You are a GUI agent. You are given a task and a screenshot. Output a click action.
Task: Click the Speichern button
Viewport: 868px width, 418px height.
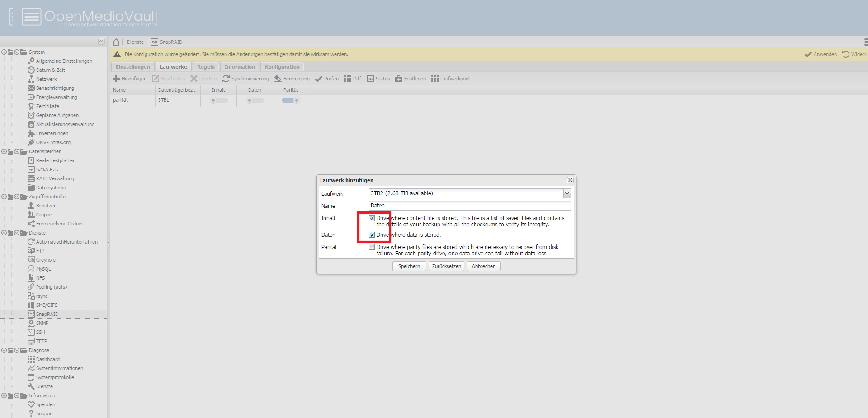click(409, 266)
